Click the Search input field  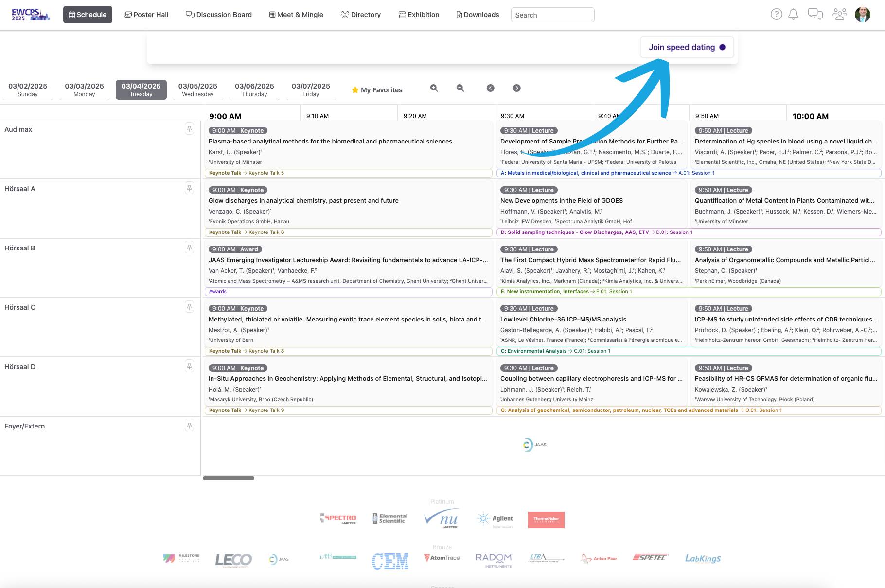pyautogui.click(x=552, y=15)
